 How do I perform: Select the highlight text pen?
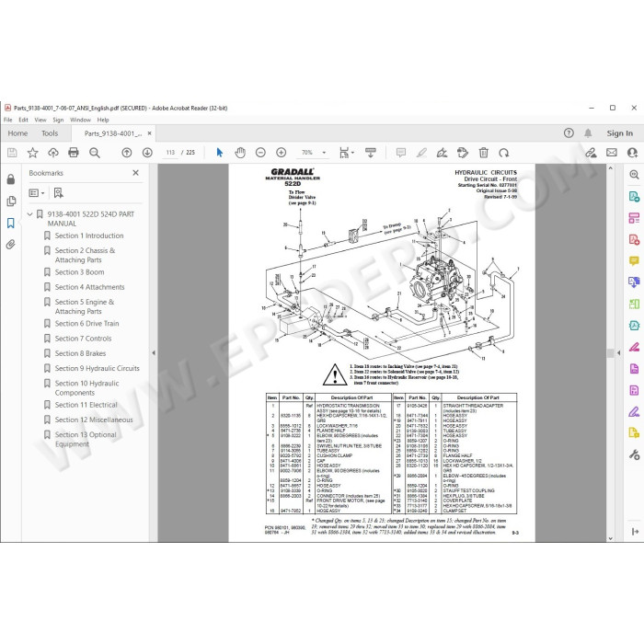[421, 153]
